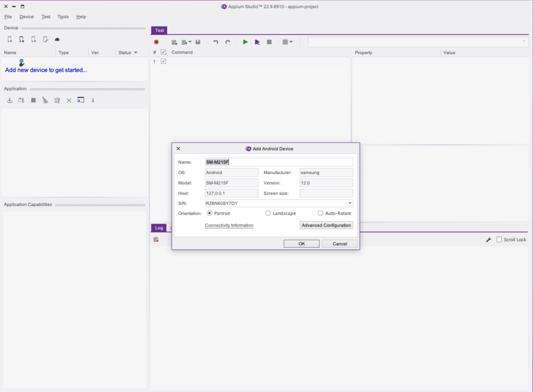Image resolution: width=533 pixels, height=392 pixels.
Task: Click the Model field showing SM-M215F
Action: point(232,182)
